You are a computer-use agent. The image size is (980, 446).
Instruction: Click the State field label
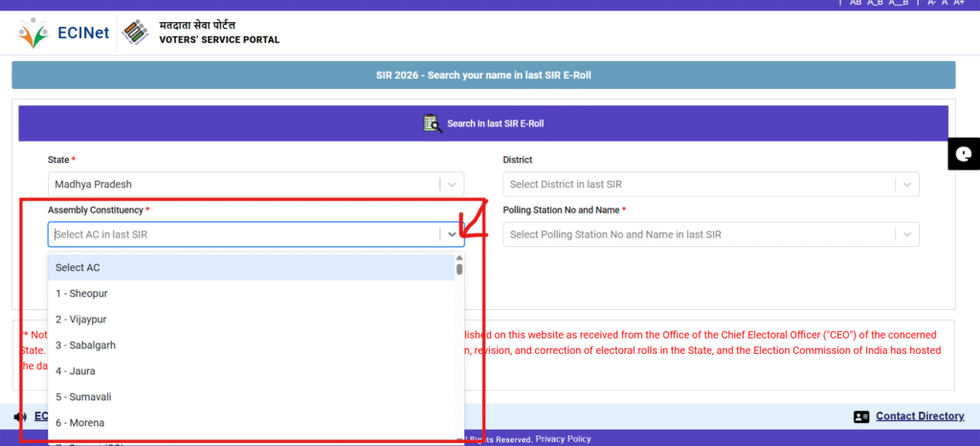click(61, 160)
